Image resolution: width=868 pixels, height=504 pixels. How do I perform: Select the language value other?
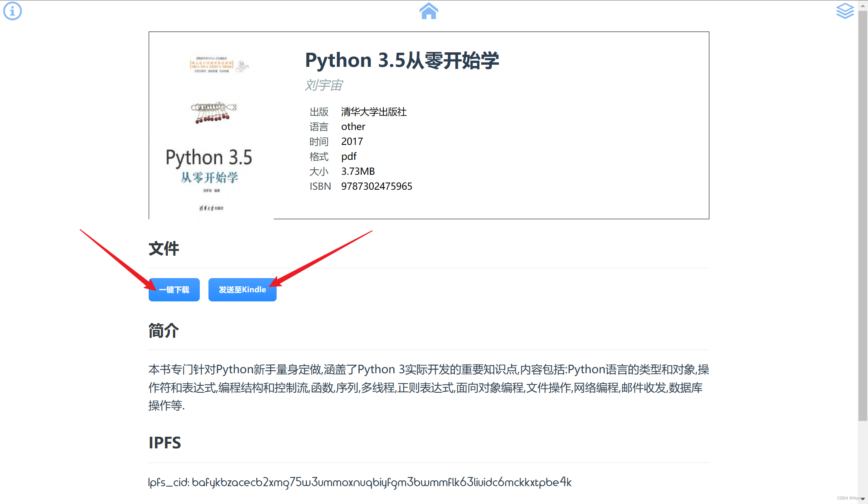pos(353,127)
